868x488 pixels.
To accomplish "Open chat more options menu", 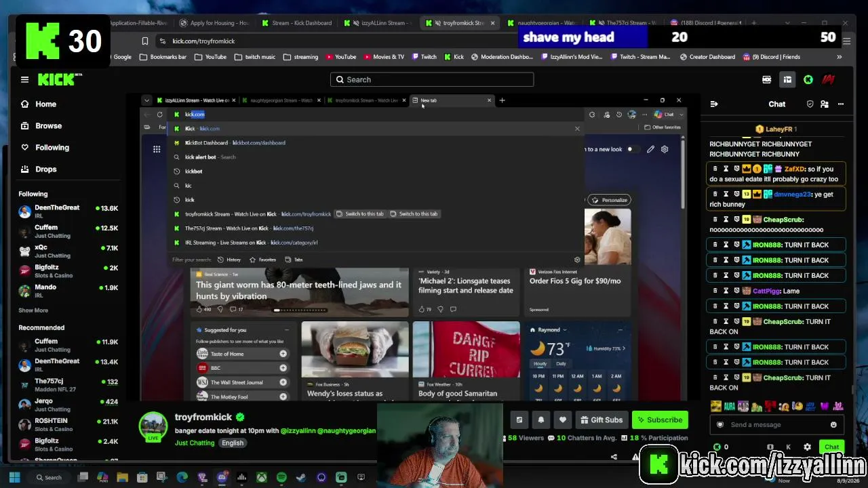I will coord(841,104).
